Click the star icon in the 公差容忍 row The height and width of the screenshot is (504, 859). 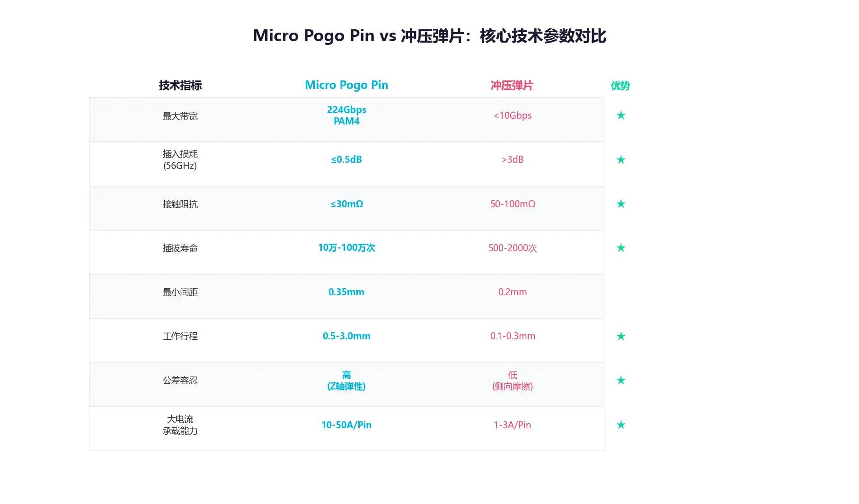click(621, 380)
